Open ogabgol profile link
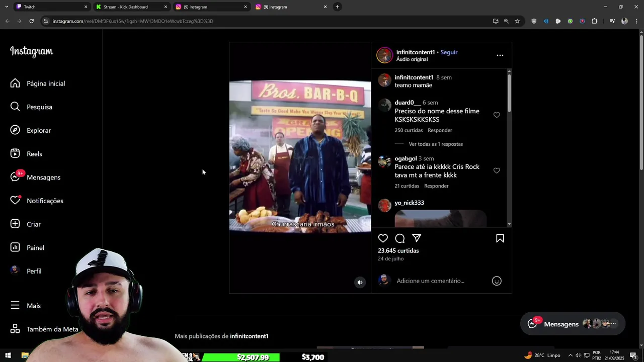Image resolution: width=644 pixels, height=362 pixels. [406, 158]
